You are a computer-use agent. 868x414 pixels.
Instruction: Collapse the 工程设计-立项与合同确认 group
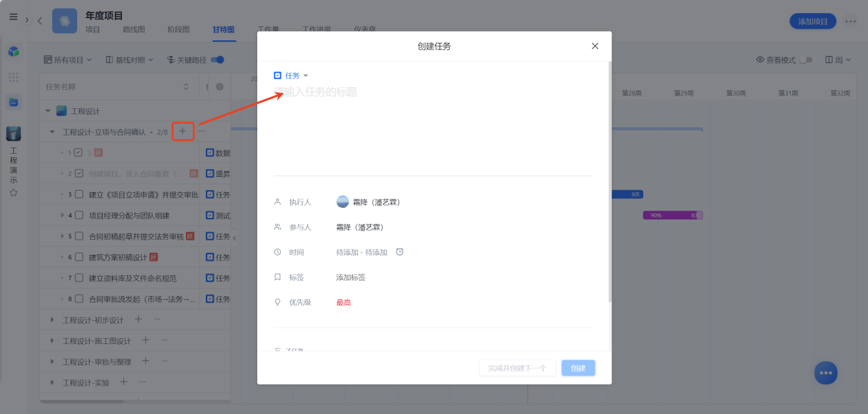tap(53, 132)
